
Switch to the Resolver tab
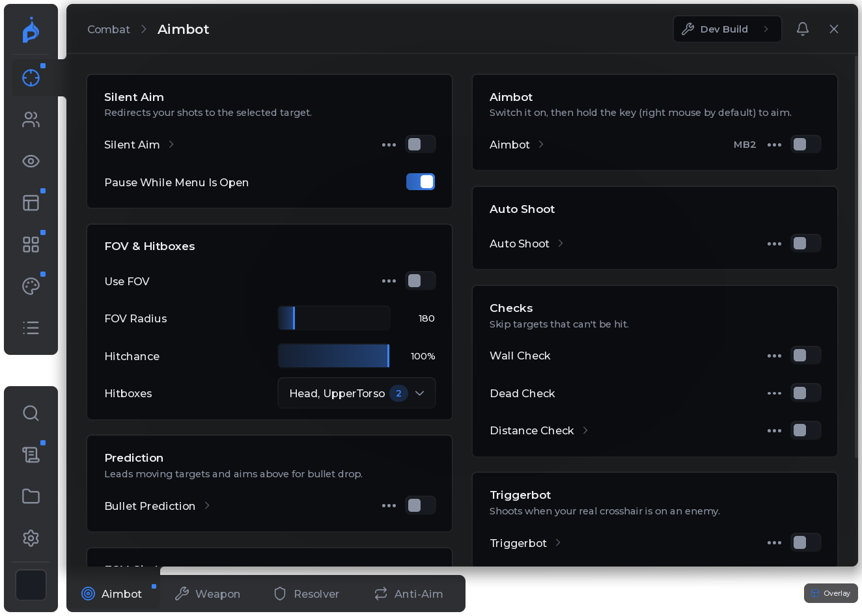(307, 594)
